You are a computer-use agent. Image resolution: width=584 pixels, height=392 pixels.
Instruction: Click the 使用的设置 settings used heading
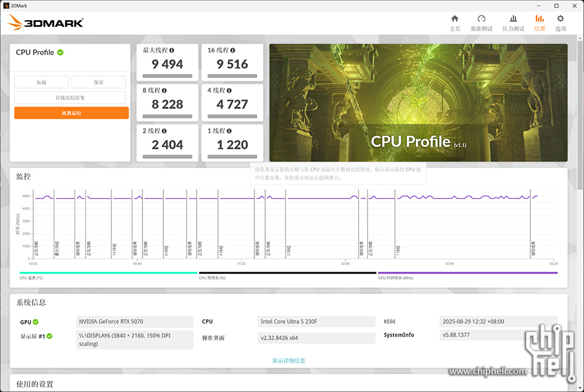35,384
